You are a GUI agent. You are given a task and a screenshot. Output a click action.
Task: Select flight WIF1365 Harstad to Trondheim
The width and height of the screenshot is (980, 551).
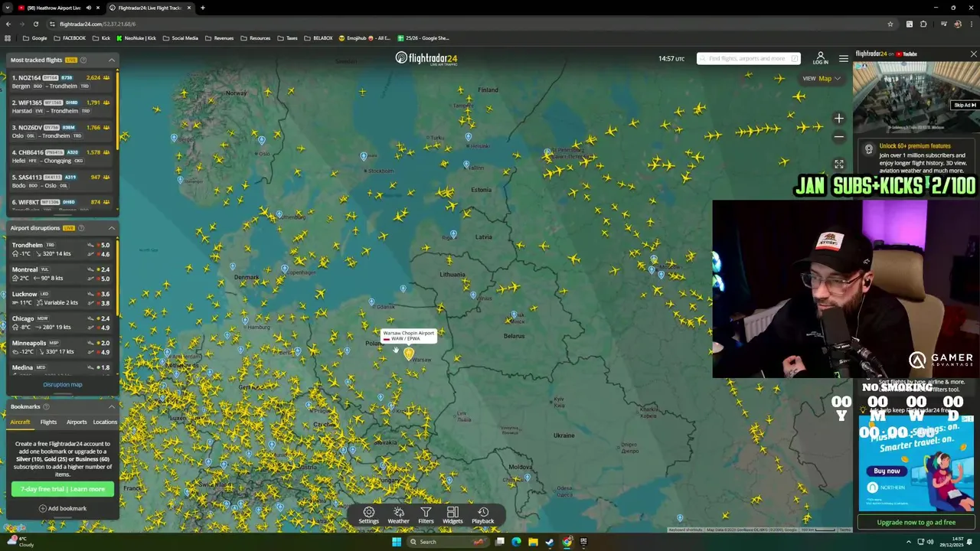pos(60,106)
